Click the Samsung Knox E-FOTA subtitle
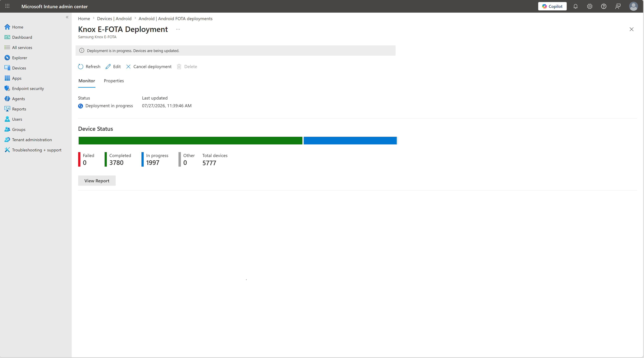The width and height of the screenshot is (644, 358). point(97,37)
